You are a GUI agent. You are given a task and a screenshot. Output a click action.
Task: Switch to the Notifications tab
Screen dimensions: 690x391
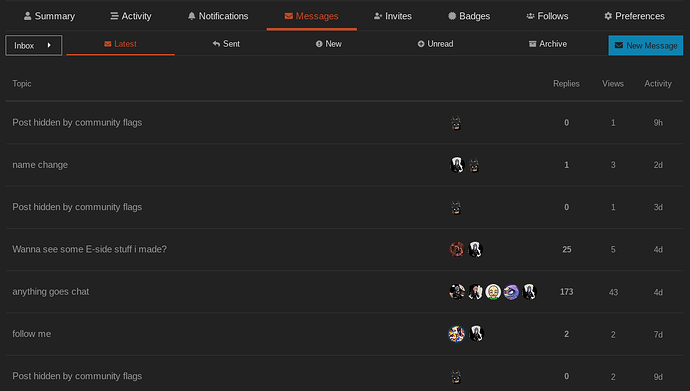[x=218, y=16]
